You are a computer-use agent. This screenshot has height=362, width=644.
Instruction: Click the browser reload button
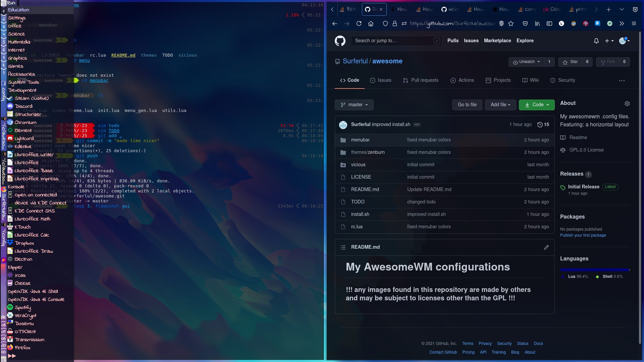(x=359, y=23)
